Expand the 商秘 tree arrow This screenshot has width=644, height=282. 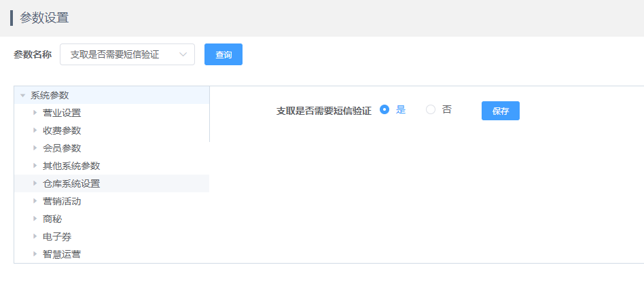click(x=35, y=219)
